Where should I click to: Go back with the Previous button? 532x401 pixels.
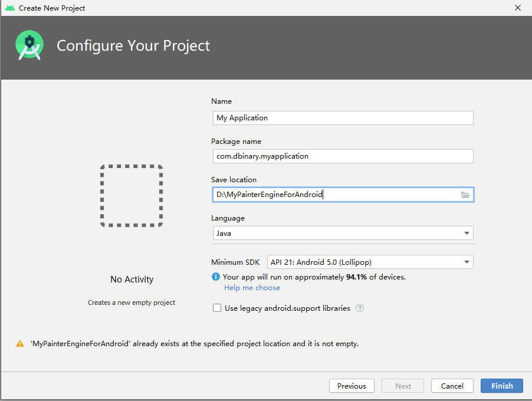pos(352,386)
